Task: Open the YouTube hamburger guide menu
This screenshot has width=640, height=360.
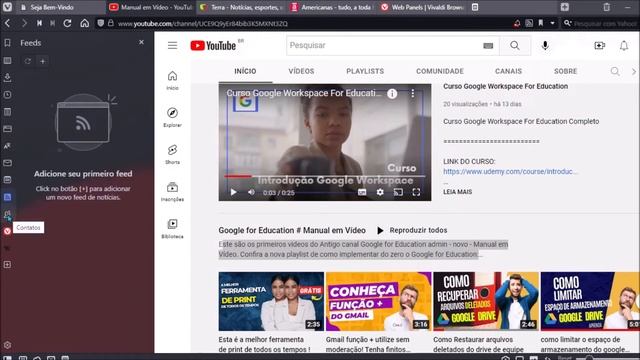Action: tap(172, 45)
